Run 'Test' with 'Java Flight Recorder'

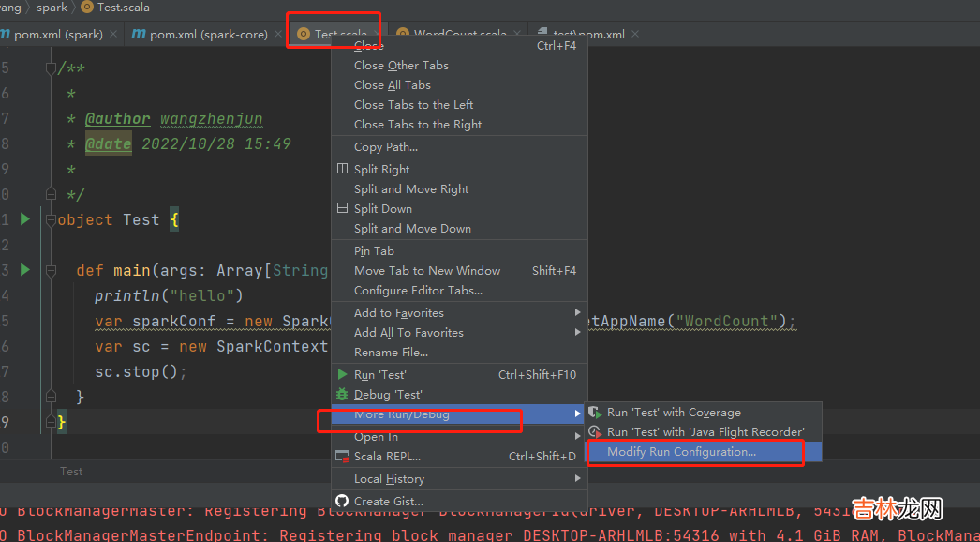coord(705,432)
